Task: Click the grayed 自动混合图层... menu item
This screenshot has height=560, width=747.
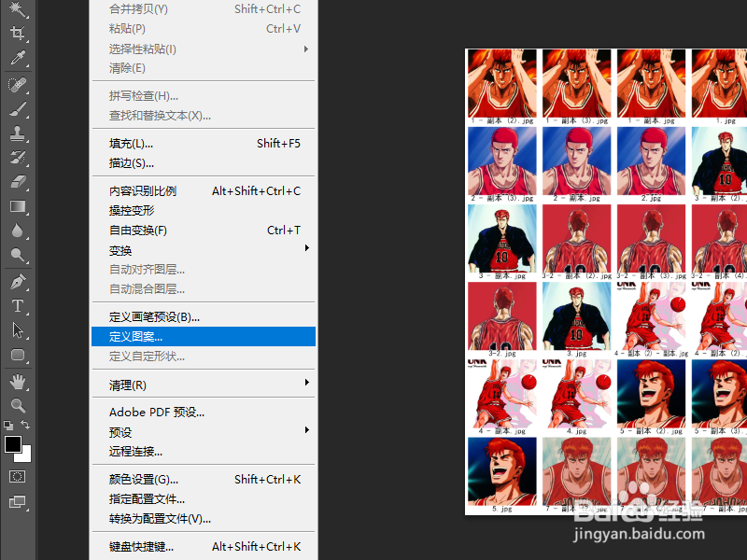Action: click(204, 289)
